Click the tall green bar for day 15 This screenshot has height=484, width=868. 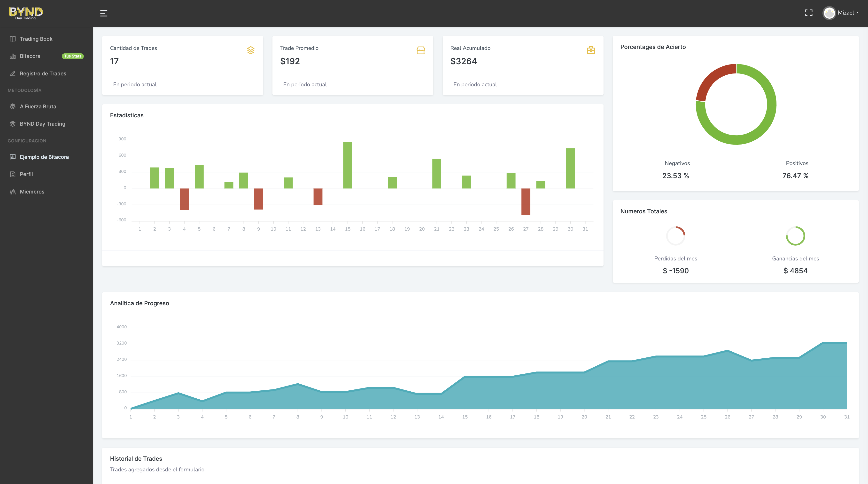coord(347,165)
